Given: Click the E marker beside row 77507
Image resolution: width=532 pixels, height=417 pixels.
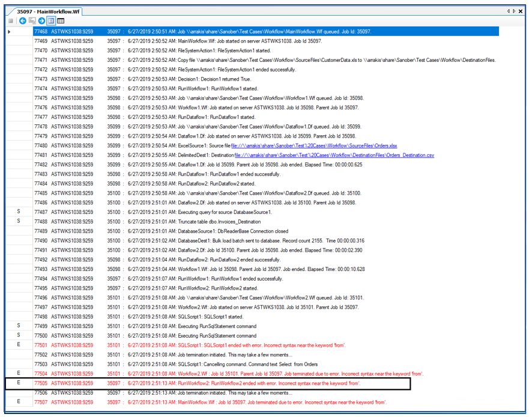Looking at the screenshot, I should [x=19, y=402].
